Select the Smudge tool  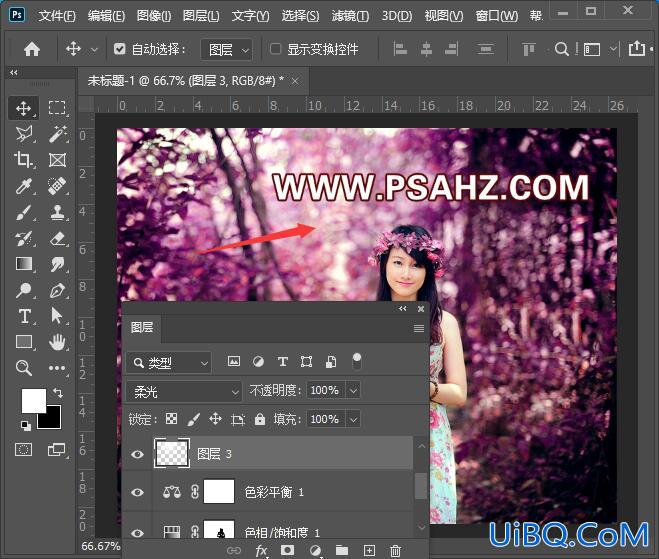(x=57, y=264)
